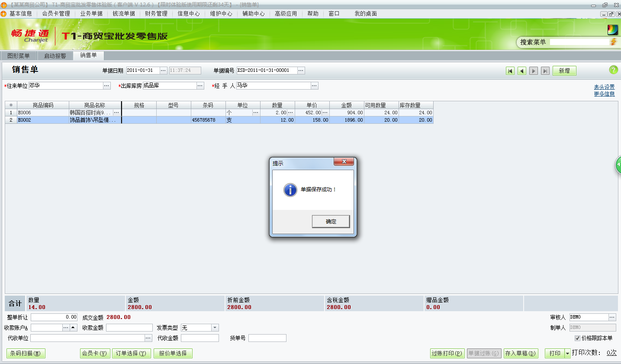Open the date picker beside 单据日期
The image size is (621, 364).
pos(163,70)
